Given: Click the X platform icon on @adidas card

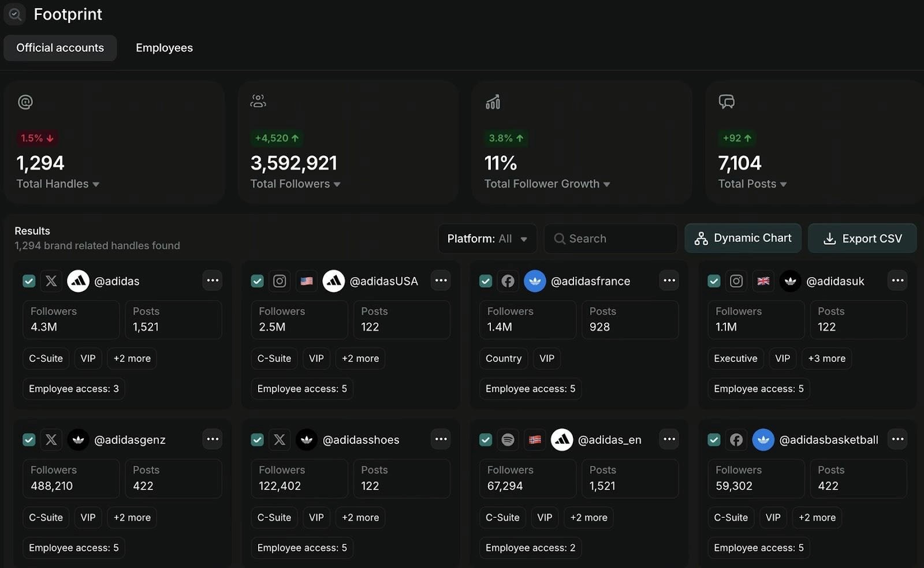Looking at the screenshot, I should tap(51, 281).
